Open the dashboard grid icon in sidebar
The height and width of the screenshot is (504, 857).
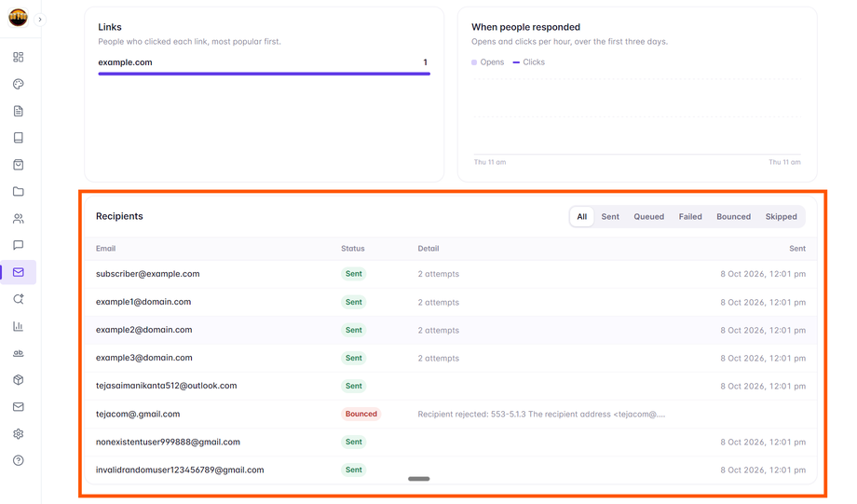pyautogui.click(x=18, y=57)
